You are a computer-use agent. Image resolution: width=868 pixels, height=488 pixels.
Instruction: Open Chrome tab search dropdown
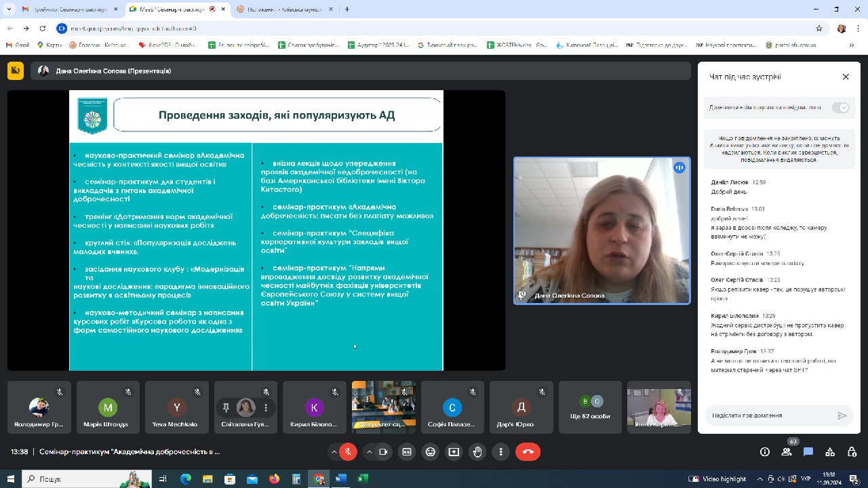(x=9, y=9)
